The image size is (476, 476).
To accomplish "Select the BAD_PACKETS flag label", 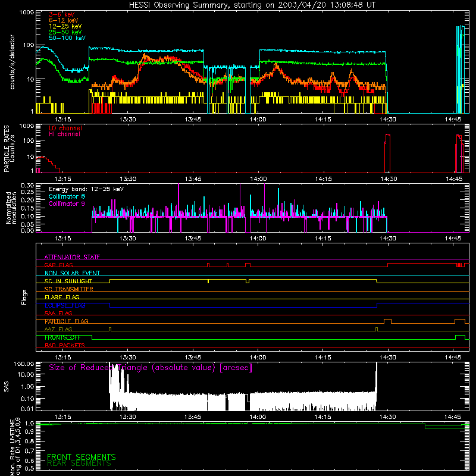I will tap(65, 345).
